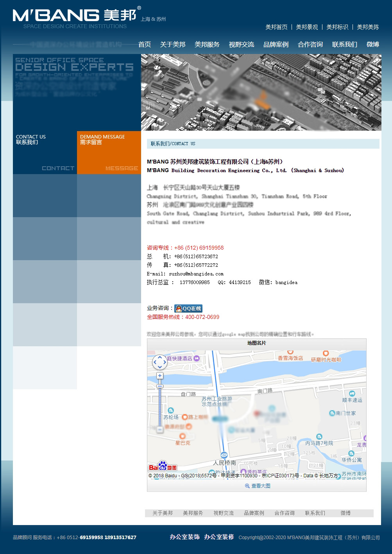Follow the 办公室装饰 footer link
This screenshot has height=554, width=392.
click(184, 537)
